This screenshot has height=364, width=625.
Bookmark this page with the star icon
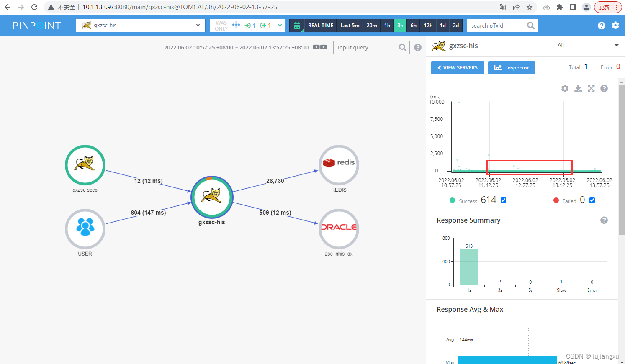click(x=530, y=7)
